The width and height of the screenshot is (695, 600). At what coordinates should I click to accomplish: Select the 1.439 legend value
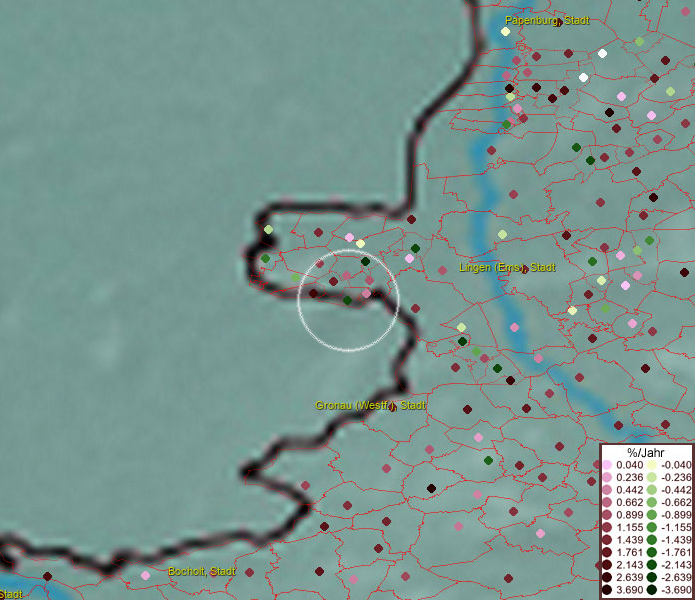629,540
